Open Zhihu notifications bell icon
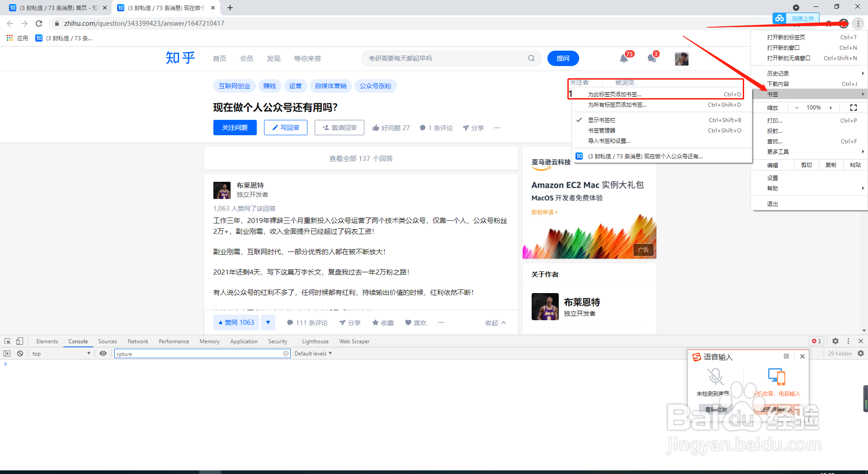The image size is (868, 474). pyautogui.click(x=625, y=58)
